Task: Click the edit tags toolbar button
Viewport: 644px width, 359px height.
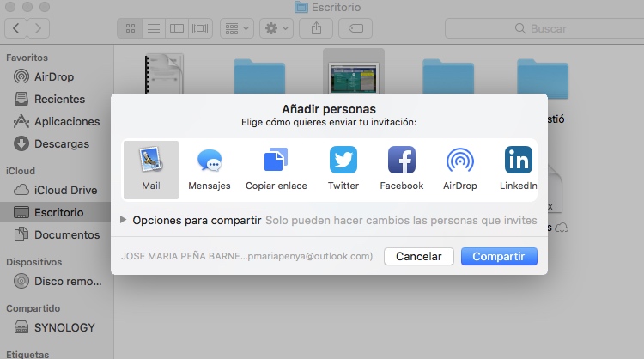Action: click(355, 28)
